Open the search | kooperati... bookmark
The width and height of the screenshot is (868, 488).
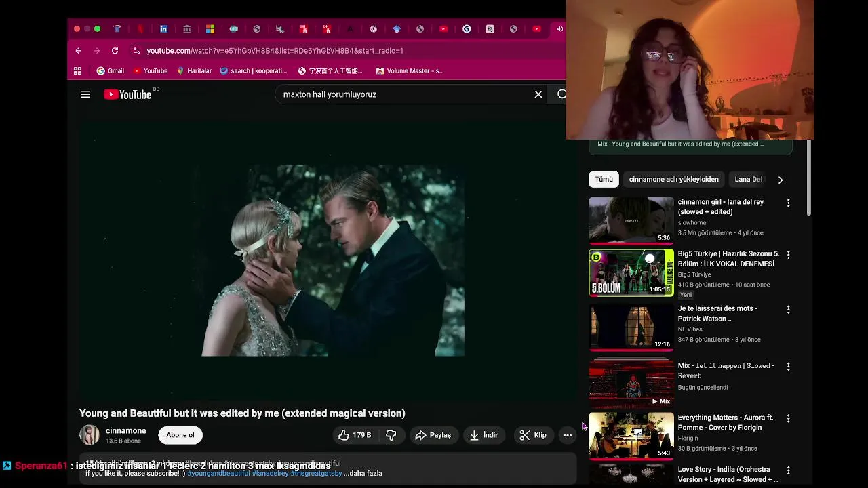tap(254, 70)
